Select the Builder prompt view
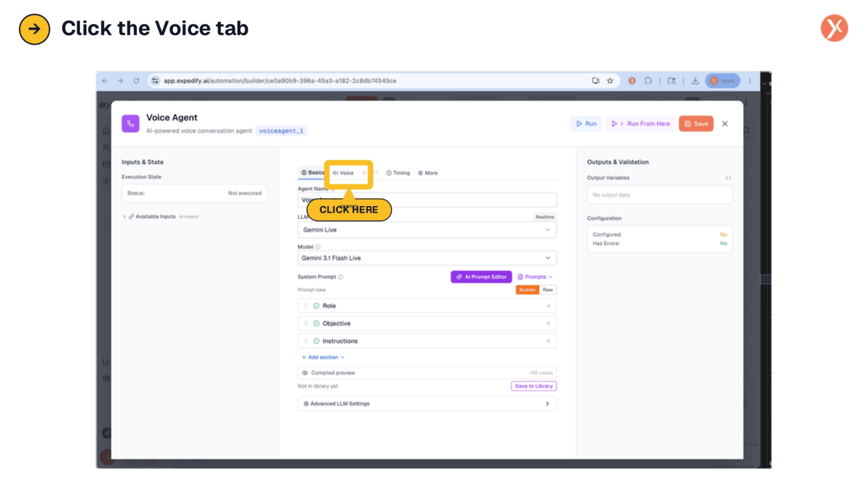The height and width of the screenshot is (488, 868). (x=527, y=290)
